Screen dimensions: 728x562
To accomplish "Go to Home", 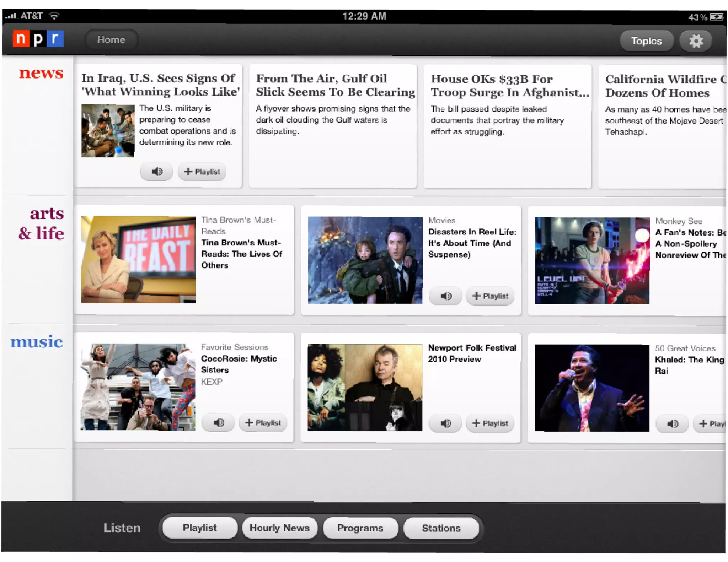I will point(111,40).
